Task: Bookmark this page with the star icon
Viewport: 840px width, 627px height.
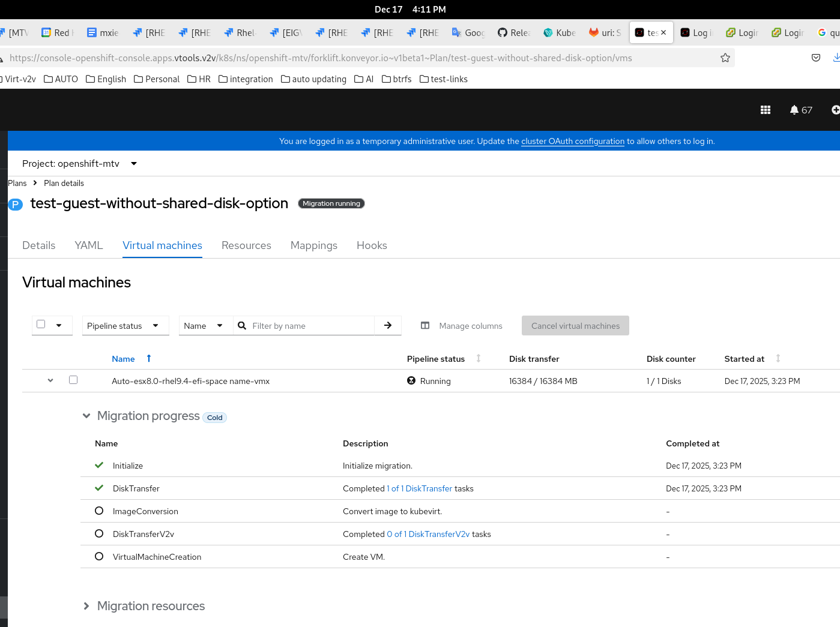Action: click(725, 58)
